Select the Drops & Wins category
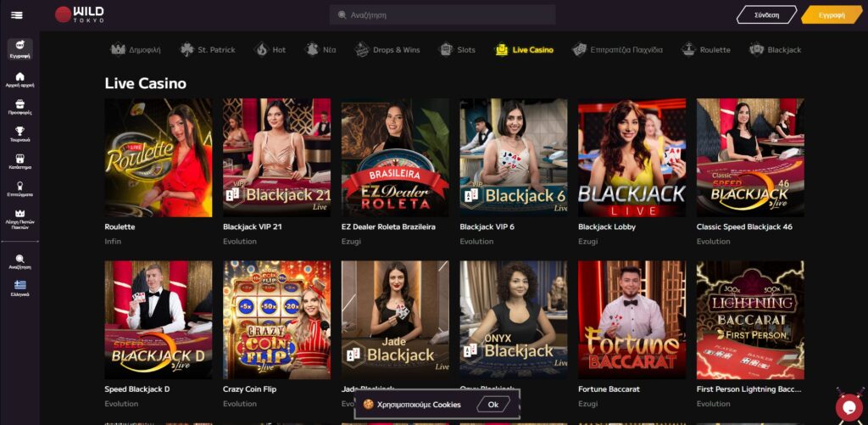868x425 pixels. 387,50
